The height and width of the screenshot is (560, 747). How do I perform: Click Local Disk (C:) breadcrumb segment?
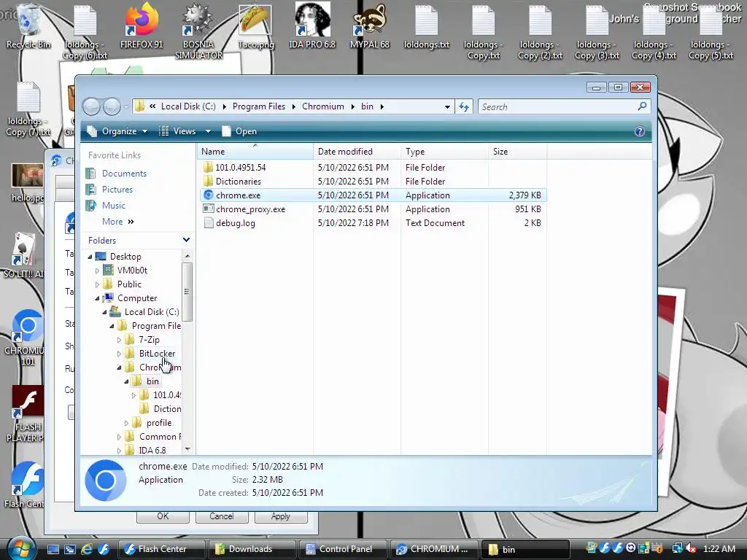(188, 106)
